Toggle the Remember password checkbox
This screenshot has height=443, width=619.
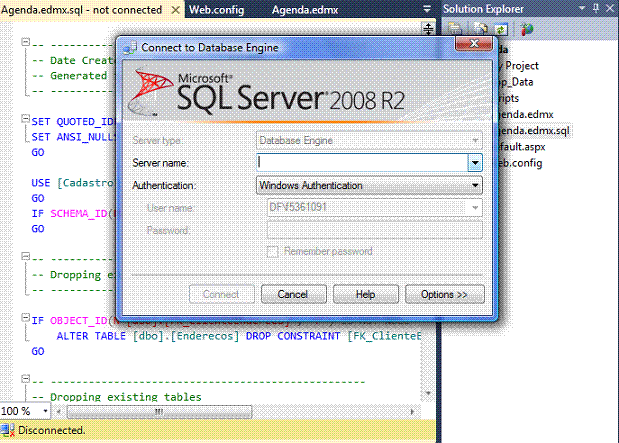[x=272, y=252]
